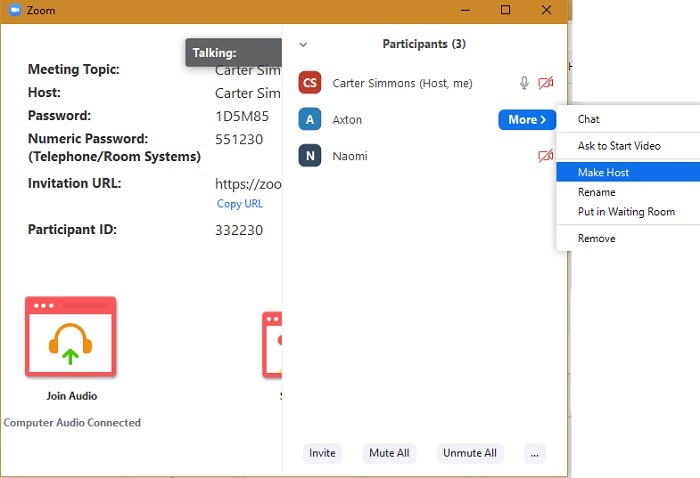Click the Computer Audio Connected status text
The width and height of the screenshot is (700, 478).
[x=72, y=422]
